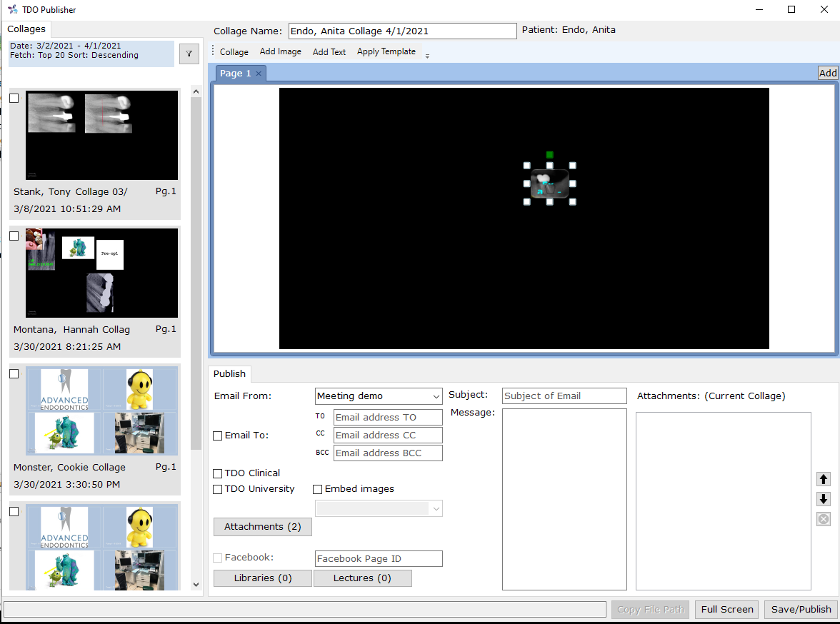This screenshot has width=840, height=624.
Task: Click the Save/Publish button
Action: 801,609
